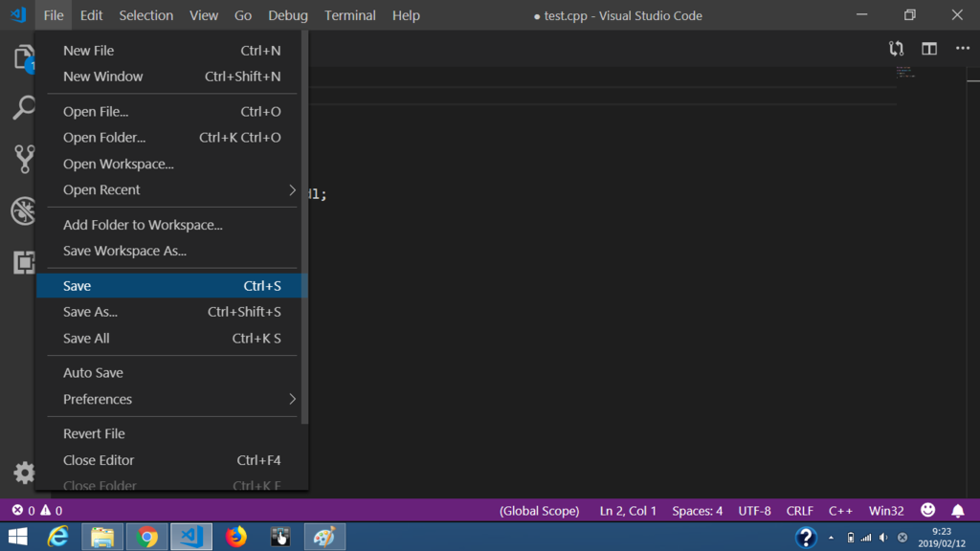Choose Close Editor menu entry
The height and width of the screenshot is (551, 980).
pos(172,460)
